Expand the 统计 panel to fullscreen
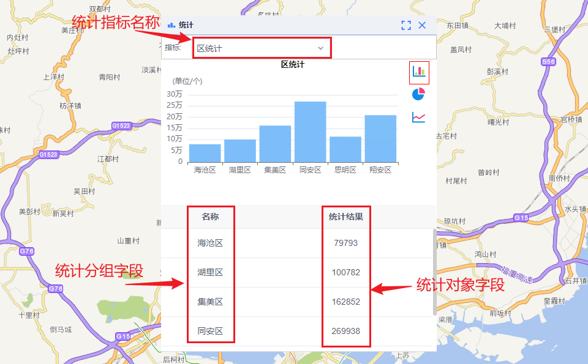 pyautogui.click(x=406, y=25)
